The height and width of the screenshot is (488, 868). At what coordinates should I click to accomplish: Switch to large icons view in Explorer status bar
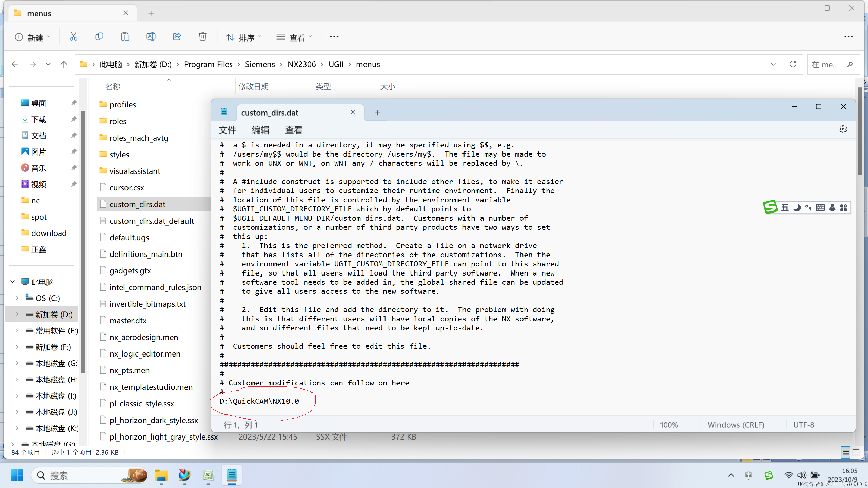[x=856, y=452]
